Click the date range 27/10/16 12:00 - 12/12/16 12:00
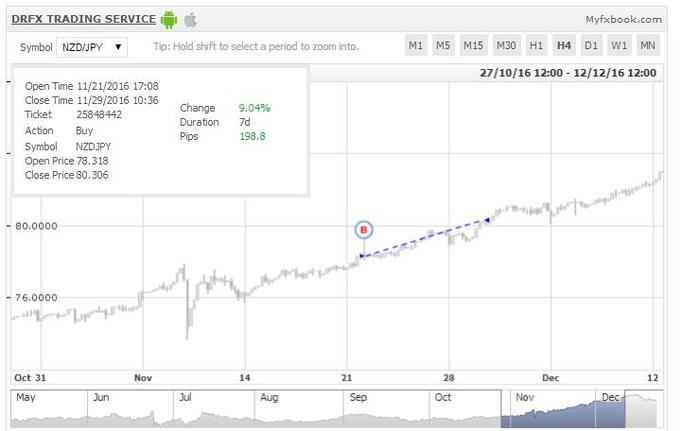The height and width of the screenshot is (431, 700). coord(568,73)
